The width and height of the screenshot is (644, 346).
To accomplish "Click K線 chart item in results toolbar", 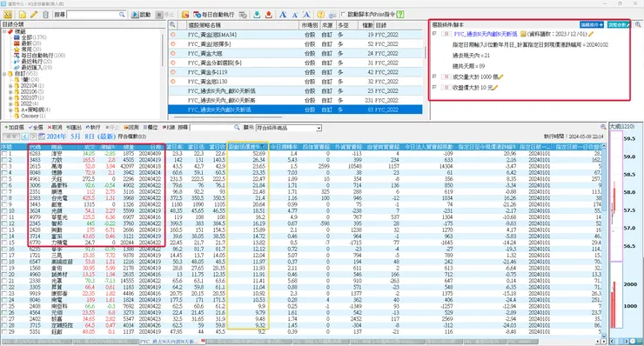I will pos(169,128).
